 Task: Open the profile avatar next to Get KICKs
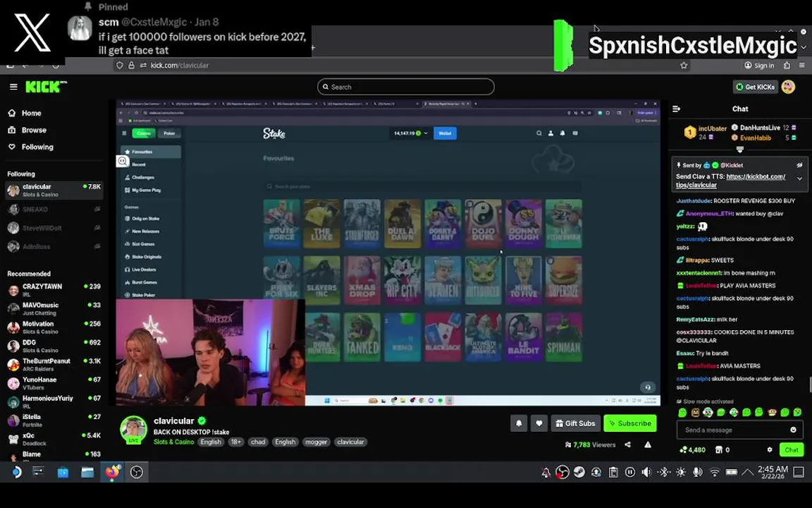click(788, 87)
